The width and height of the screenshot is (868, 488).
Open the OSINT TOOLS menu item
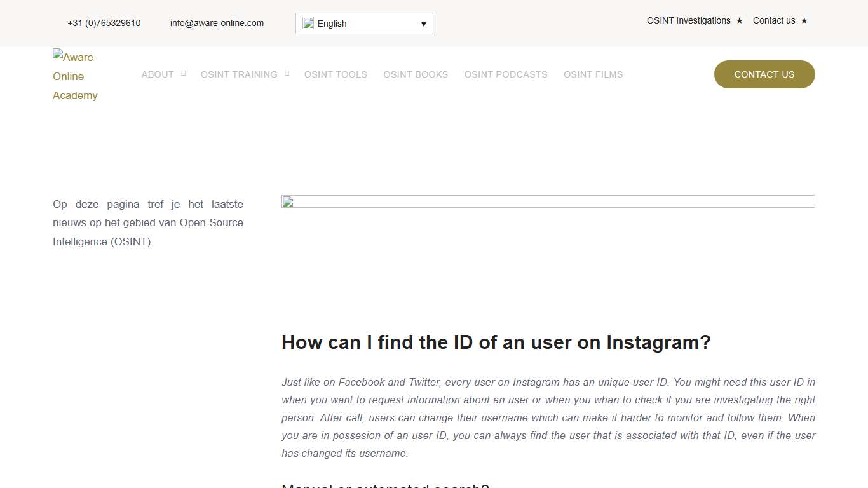(336, 74)
